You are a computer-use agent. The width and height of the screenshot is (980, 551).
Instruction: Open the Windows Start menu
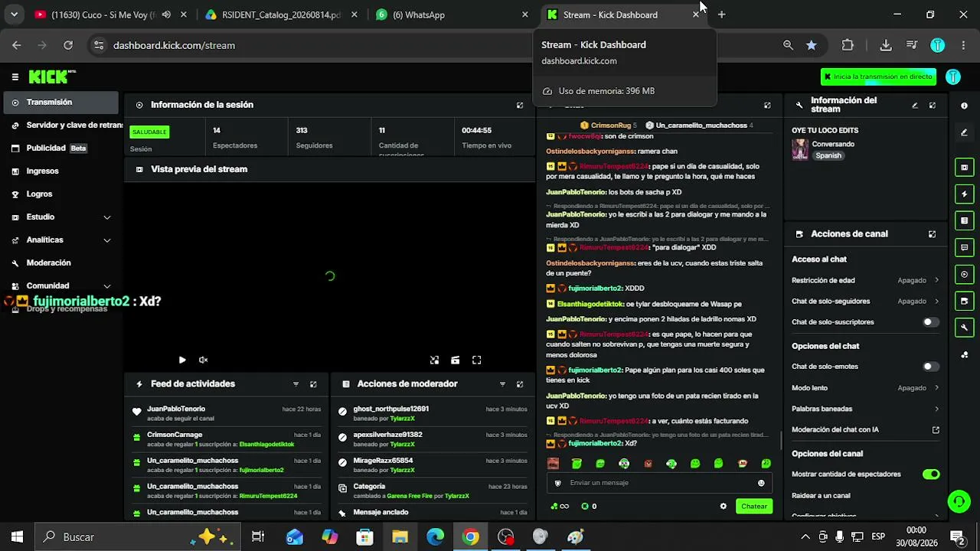[18, 537]
